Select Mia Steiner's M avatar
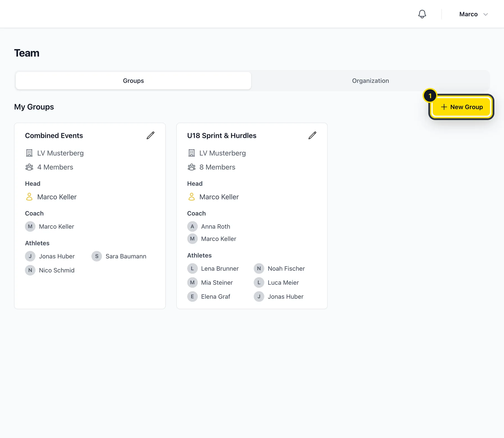504x438 pixels. pyautogui.click(x=192, y=282)
